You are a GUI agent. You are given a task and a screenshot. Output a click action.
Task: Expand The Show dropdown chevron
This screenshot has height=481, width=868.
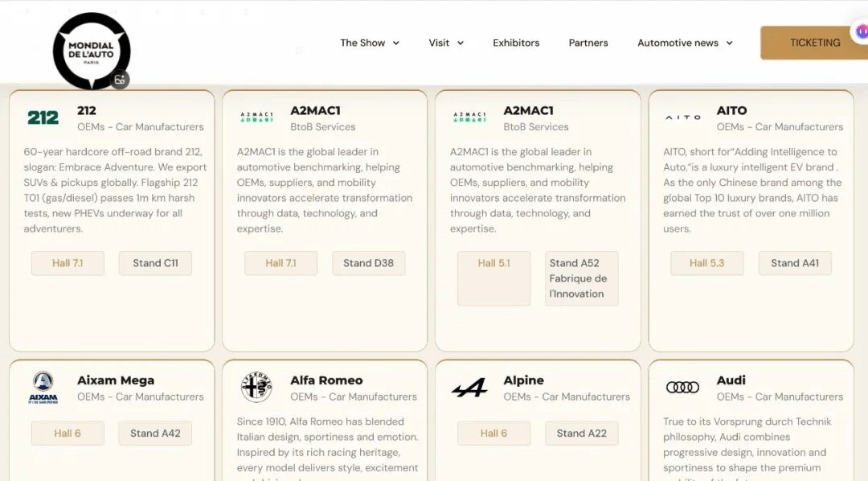coord(395,43)
